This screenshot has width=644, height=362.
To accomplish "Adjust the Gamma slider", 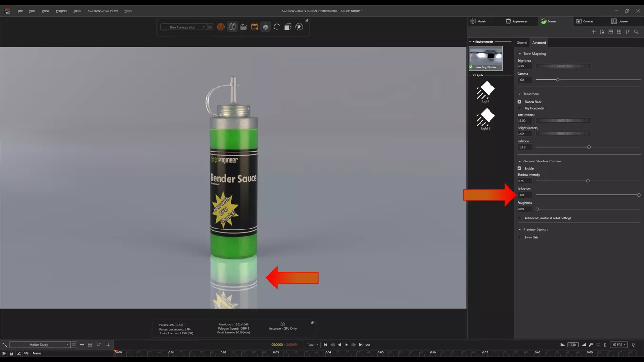I will pos(557,80).
